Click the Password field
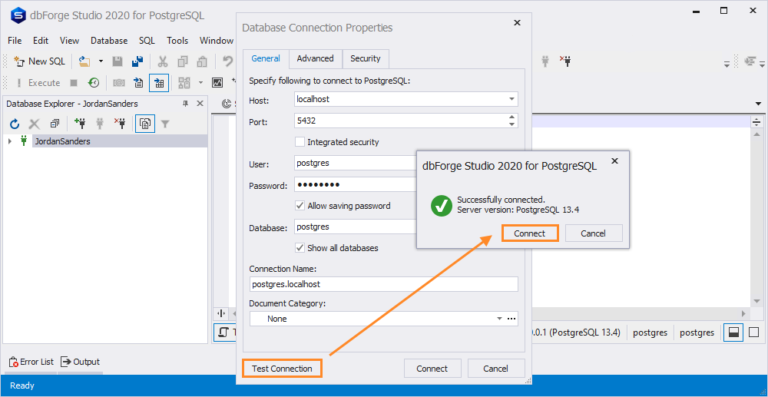This screenshot has width=768, height=397. pyautogui.click(x=355, y=185)
